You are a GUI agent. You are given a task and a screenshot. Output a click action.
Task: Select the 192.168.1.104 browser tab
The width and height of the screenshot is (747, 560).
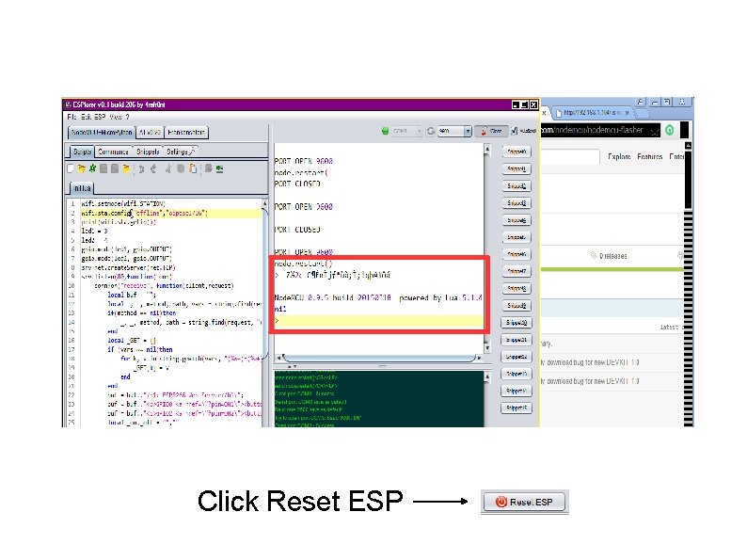pos(593,113)
